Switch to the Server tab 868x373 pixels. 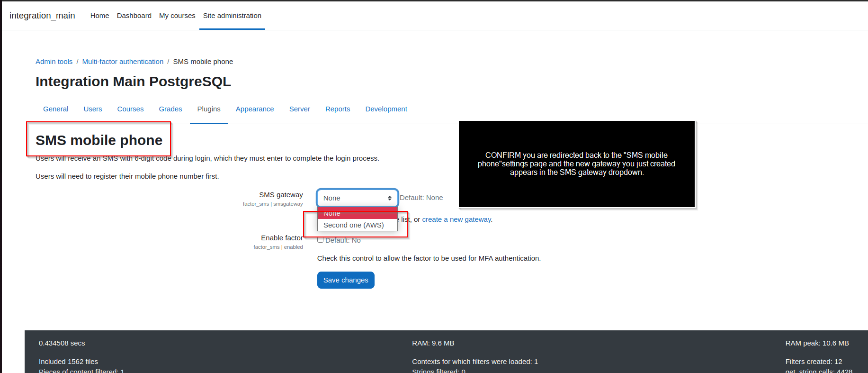click(x=300, y=109)
